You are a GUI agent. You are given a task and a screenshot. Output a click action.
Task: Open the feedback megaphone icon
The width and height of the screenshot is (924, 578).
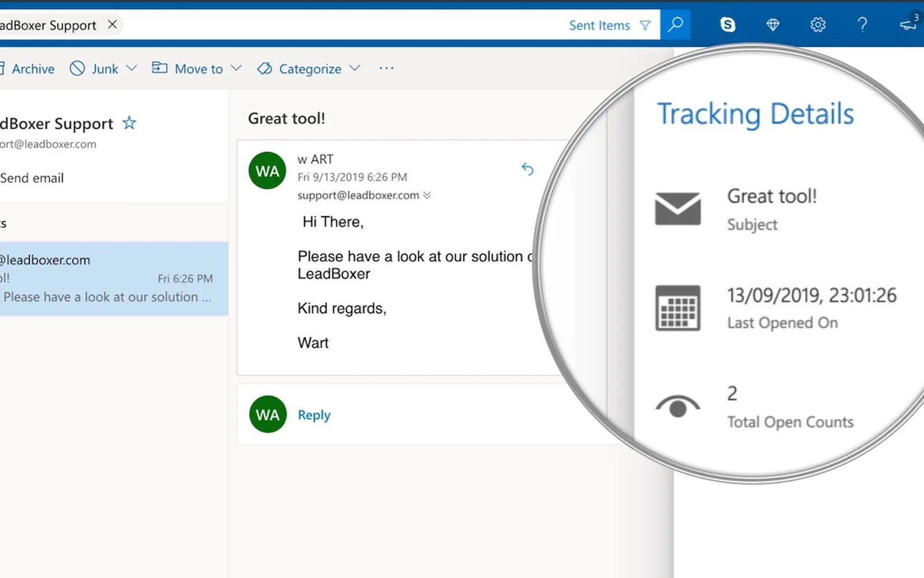click(908, 24)
